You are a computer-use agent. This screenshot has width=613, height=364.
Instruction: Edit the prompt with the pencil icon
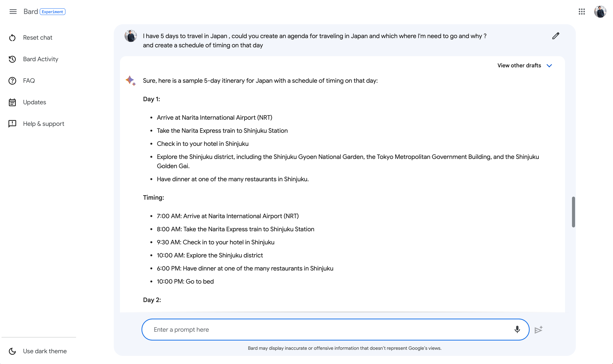556,36
